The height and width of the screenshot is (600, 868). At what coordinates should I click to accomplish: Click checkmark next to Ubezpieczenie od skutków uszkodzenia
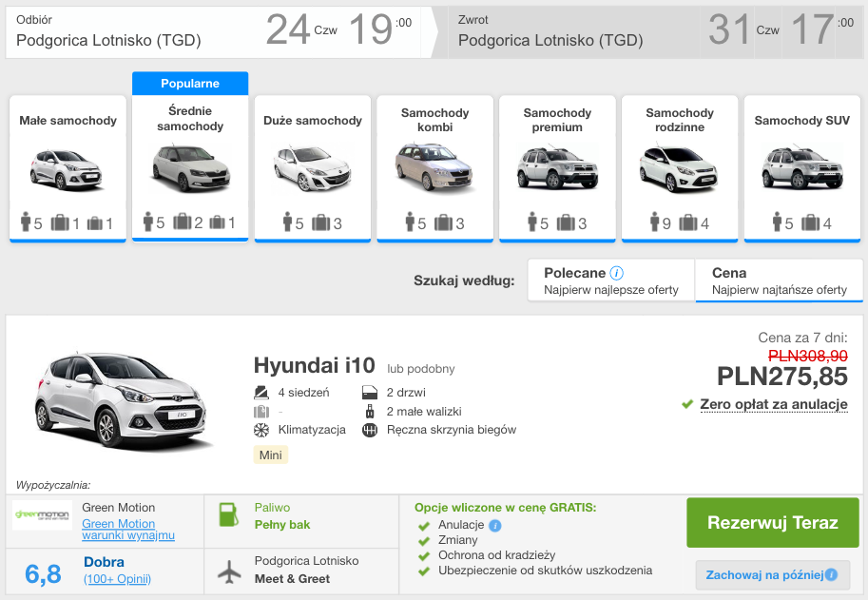(424, 571)
